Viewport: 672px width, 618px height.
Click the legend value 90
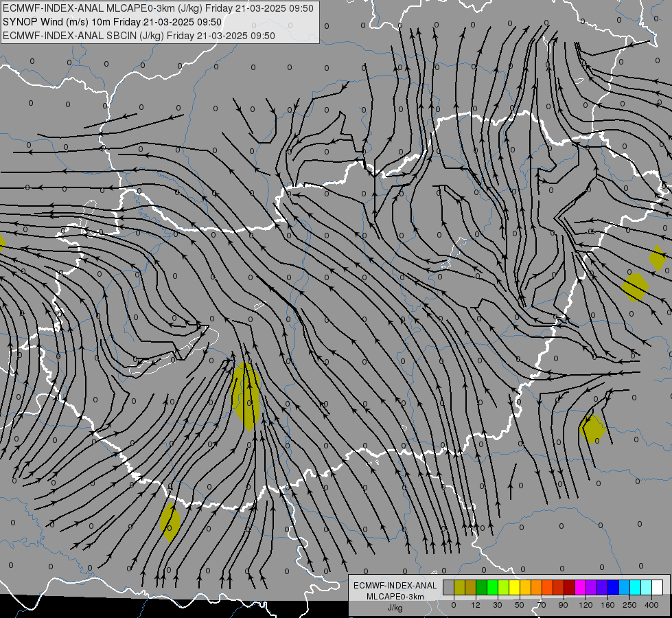(x=563, y=605)
